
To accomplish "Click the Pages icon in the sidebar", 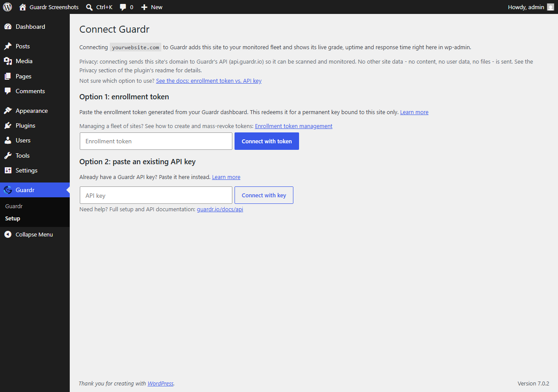I will (x=8, y=76).
